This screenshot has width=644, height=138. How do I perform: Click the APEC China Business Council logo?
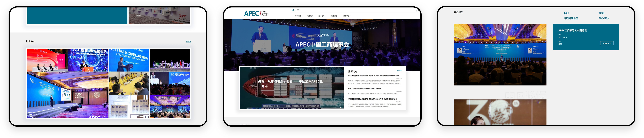point(256,13)
